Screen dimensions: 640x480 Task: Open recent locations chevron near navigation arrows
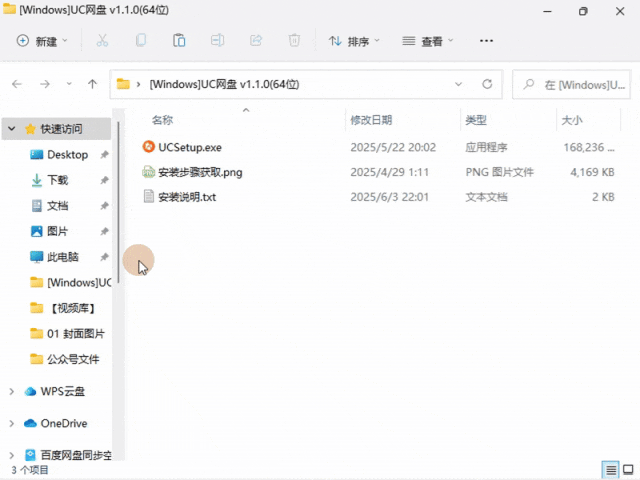[69, 84]
